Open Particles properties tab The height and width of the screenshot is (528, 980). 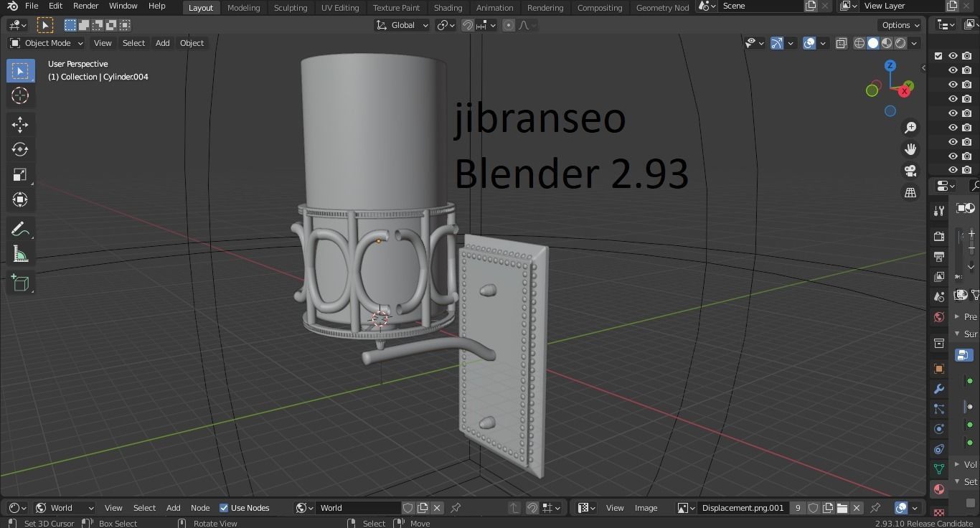939,409
